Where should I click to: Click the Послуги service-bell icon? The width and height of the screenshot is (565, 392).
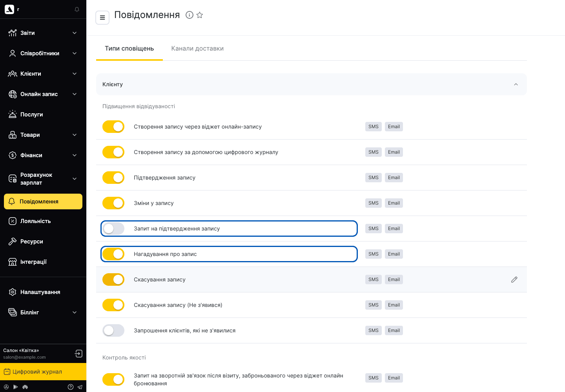pyautogui.click(x=13, y=114)
